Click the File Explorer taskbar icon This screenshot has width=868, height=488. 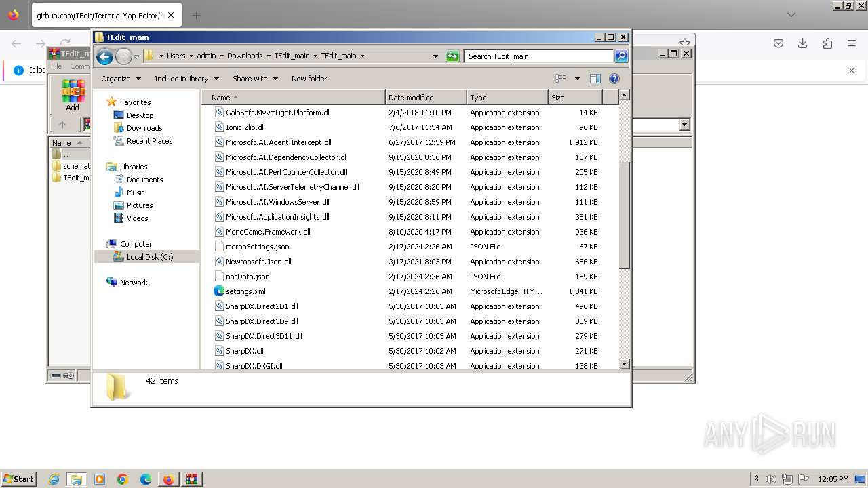click(x=77, y=479)
